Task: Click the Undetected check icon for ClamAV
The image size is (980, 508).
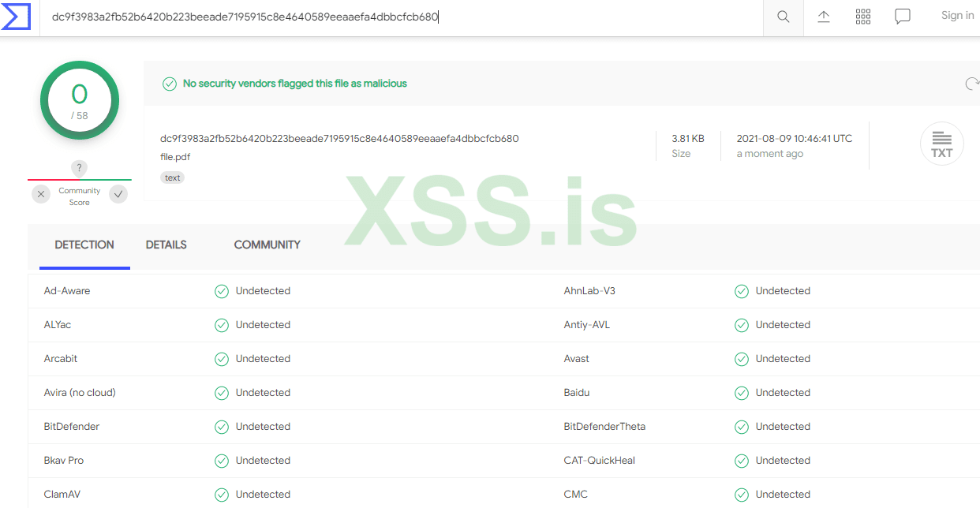Action: [222, 495]
